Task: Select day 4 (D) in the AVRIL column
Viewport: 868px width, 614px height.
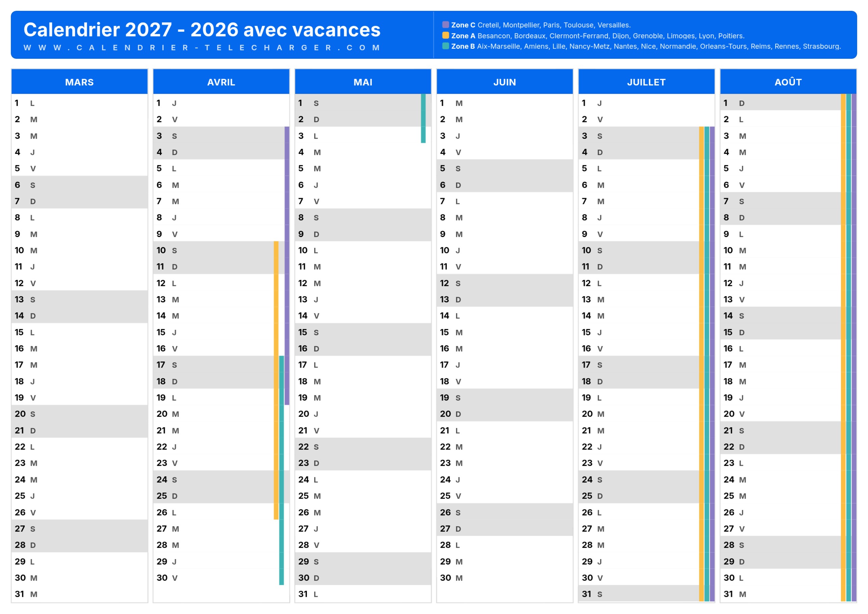Action: [221, 152]
